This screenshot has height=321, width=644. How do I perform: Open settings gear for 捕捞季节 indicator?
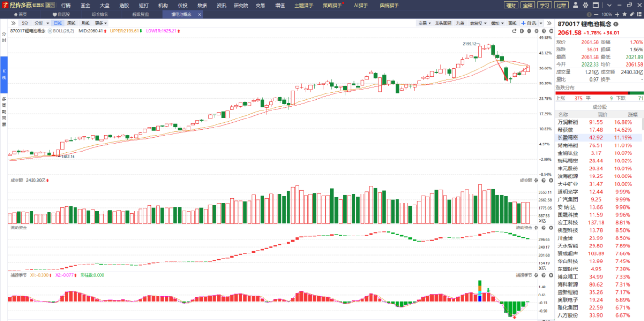[x=536, y=275]
